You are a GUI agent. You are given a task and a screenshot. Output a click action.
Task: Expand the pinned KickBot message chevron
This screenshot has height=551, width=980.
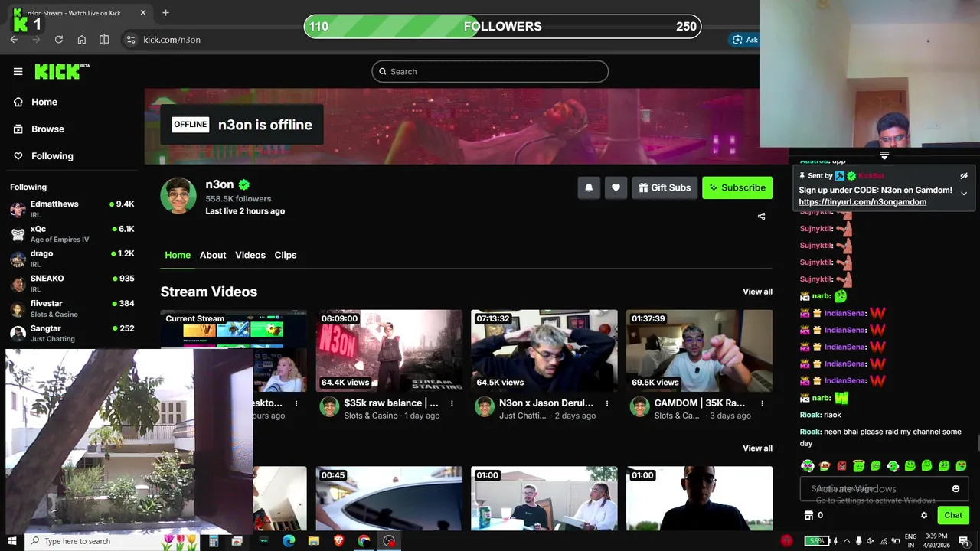coord(964,194)
